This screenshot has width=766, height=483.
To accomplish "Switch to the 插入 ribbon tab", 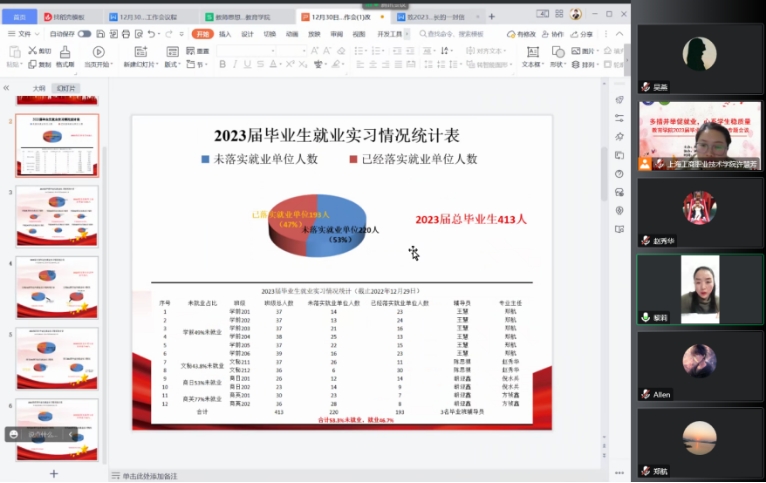I will coord(225,34).
